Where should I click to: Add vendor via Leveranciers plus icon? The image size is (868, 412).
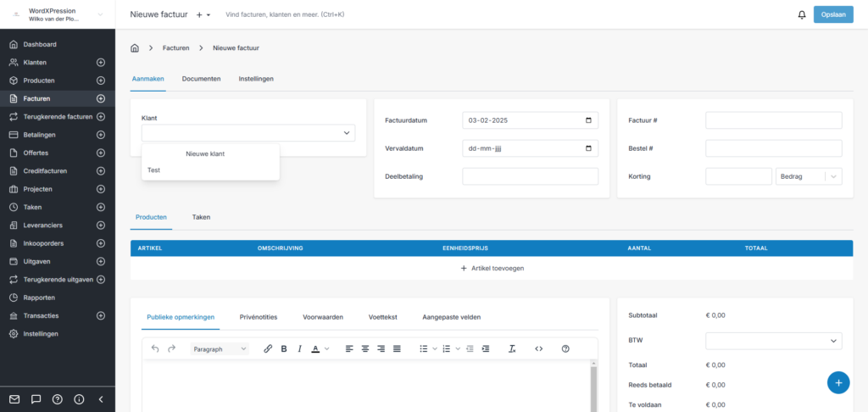pos(101,225)
